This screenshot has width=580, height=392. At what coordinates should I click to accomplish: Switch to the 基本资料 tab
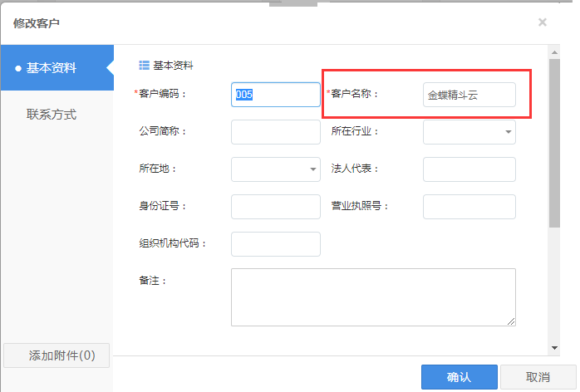52,68
